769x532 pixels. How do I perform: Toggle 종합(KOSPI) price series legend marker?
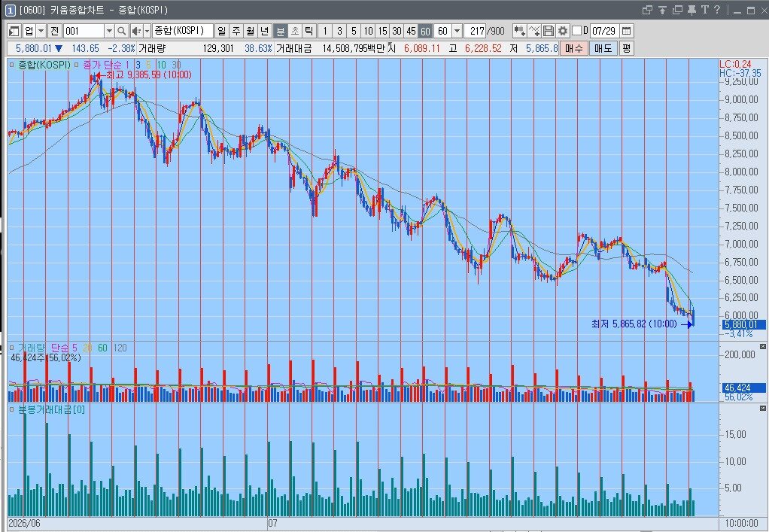point(12,65)
